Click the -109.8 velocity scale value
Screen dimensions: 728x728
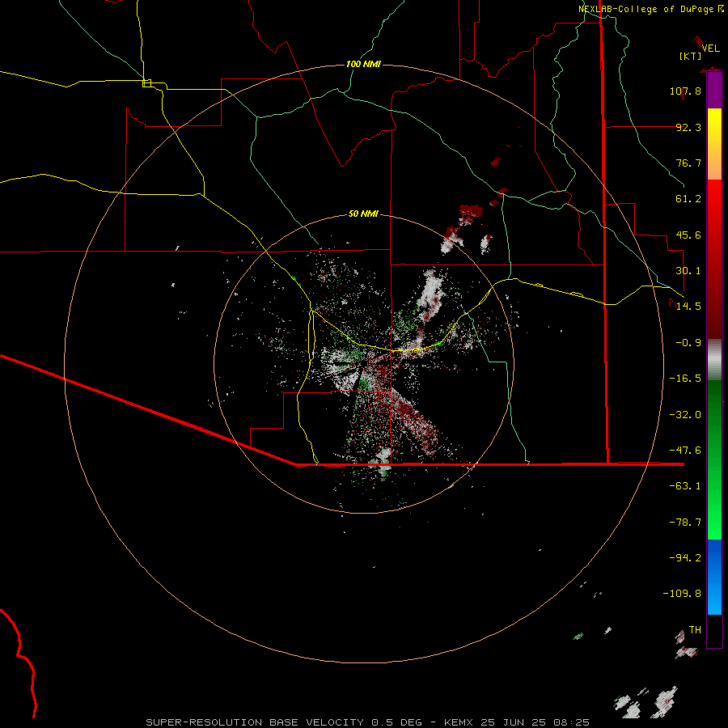tap(682, 594)
